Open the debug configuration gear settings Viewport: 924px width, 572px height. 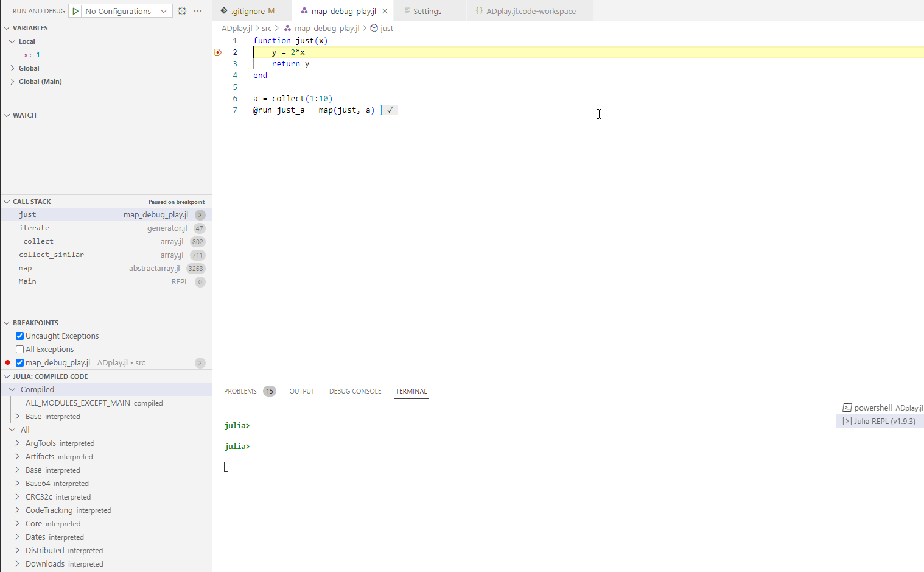click(181, 10)
